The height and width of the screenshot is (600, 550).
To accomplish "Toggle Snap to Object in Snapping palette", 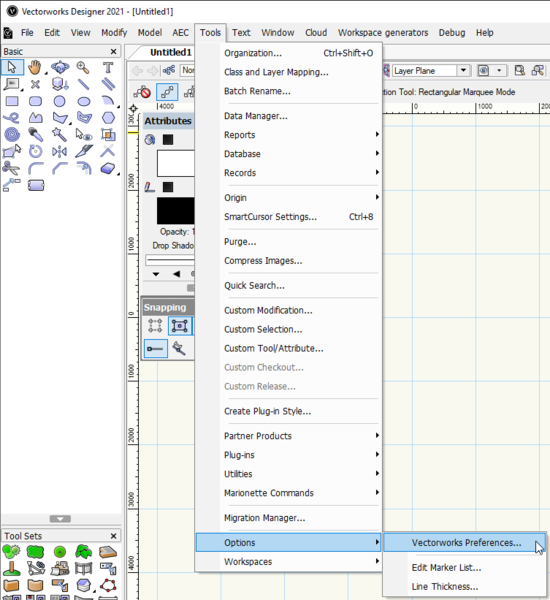I will tap(180, 326).
